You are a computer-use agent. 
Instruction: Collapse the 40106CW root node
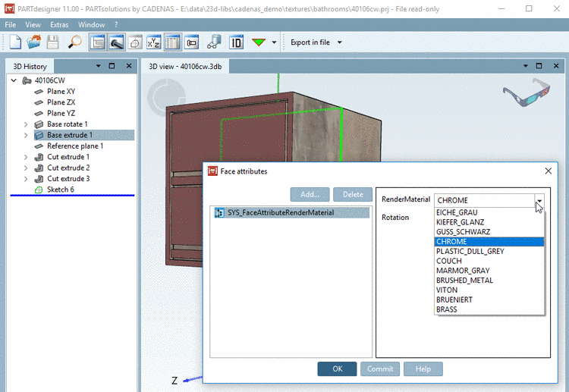[14, 80]
